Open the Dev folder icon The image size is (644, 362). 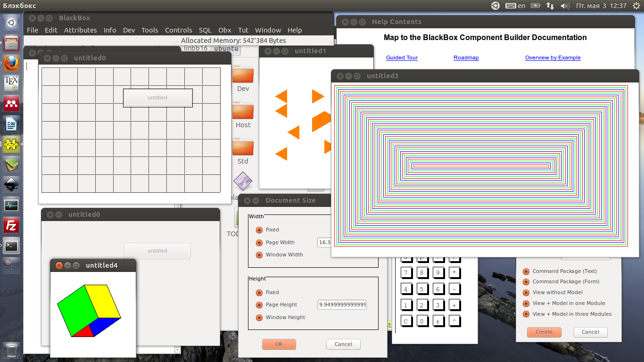[x=243, y=74]
